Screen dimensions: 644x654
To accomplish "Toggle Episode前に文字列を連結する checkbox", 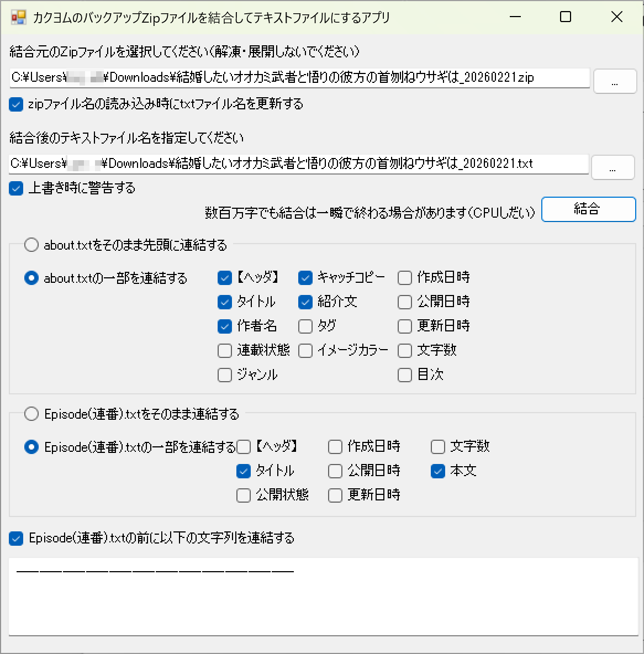I will pyautogui.click(x=17, y=539).
